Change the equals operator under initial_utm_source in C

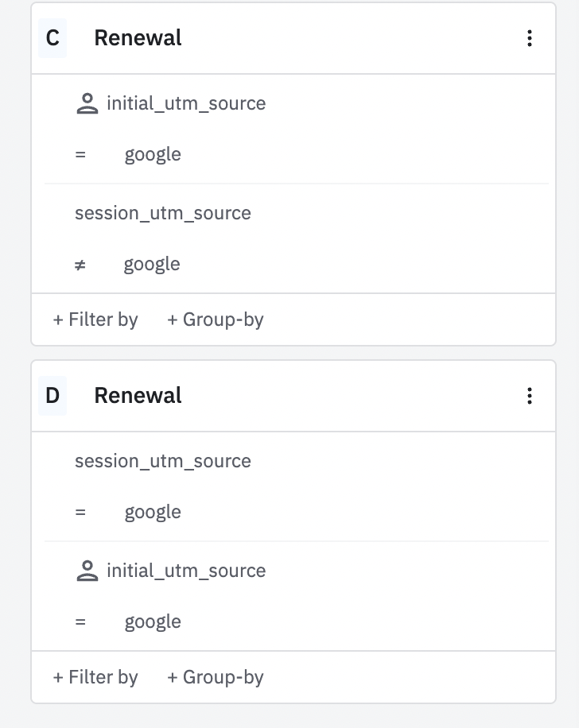[80, 154]
